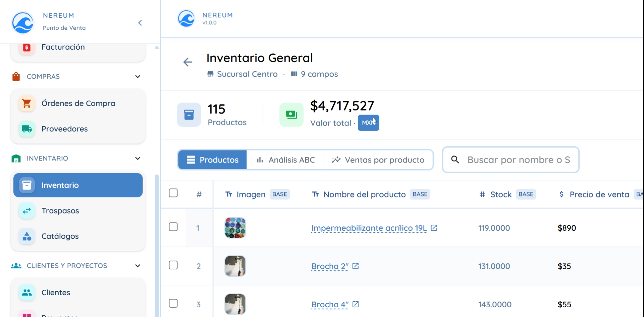The image size is (644, 317).
Task: Open the Impermeabilizante acrílico 19L product link
Action: [369, 228]
